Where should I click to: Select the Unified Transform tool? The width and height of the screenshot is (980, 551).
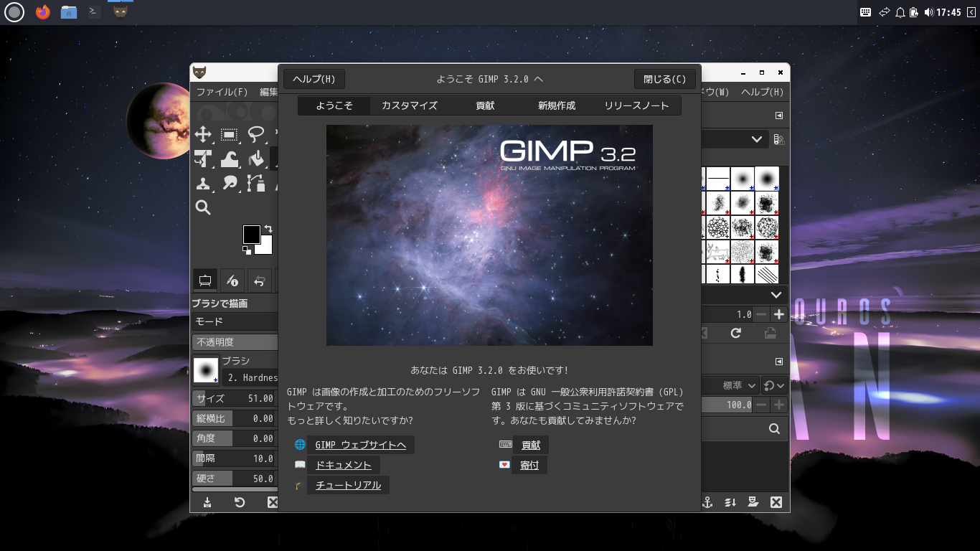[203, 159]
